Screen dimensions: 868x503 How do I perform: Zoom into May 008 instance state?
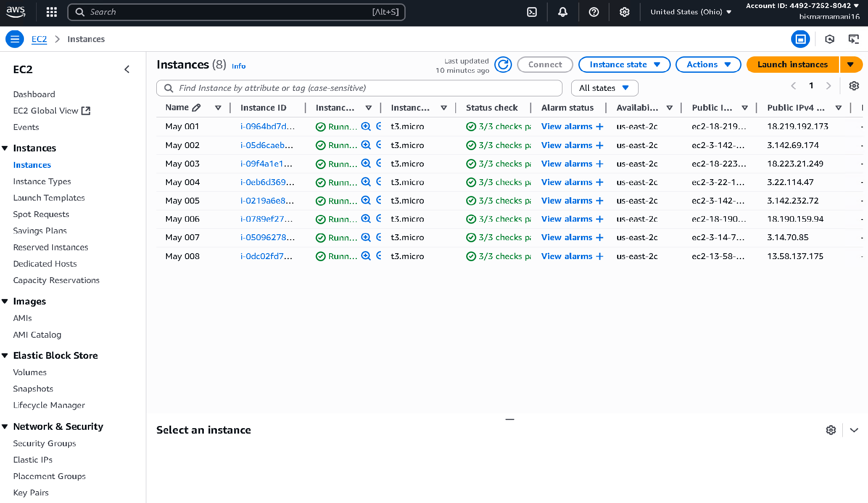coord(366,256)
